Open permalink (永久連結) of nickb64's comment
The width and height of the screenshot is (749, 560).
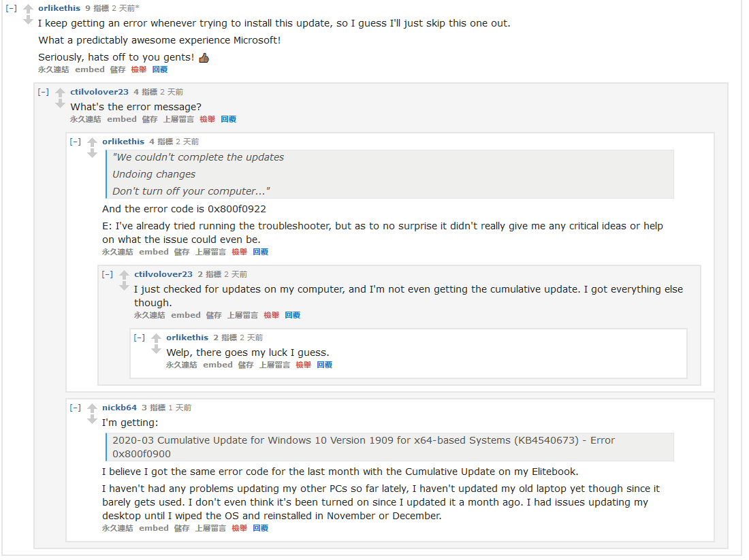[x=118, y=528]
